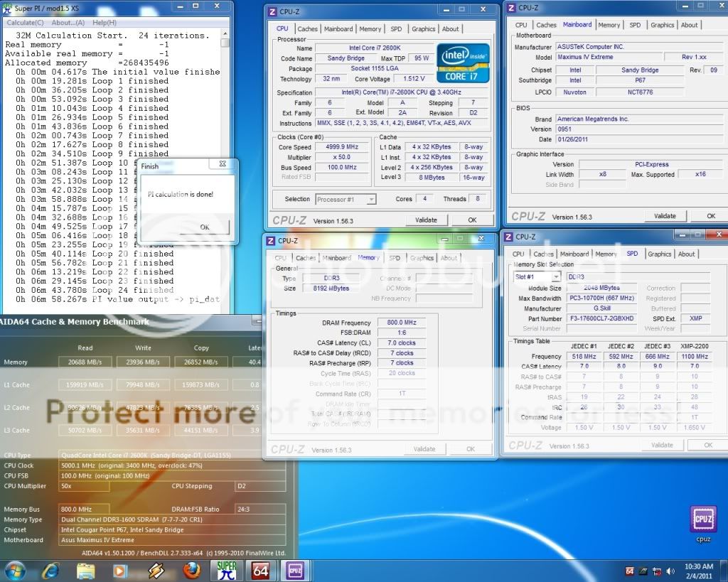The height and width of the screenshot is (582, 728).
Task: Open the SPD tab in the CPU-Z CPU window
Action: 396,28
